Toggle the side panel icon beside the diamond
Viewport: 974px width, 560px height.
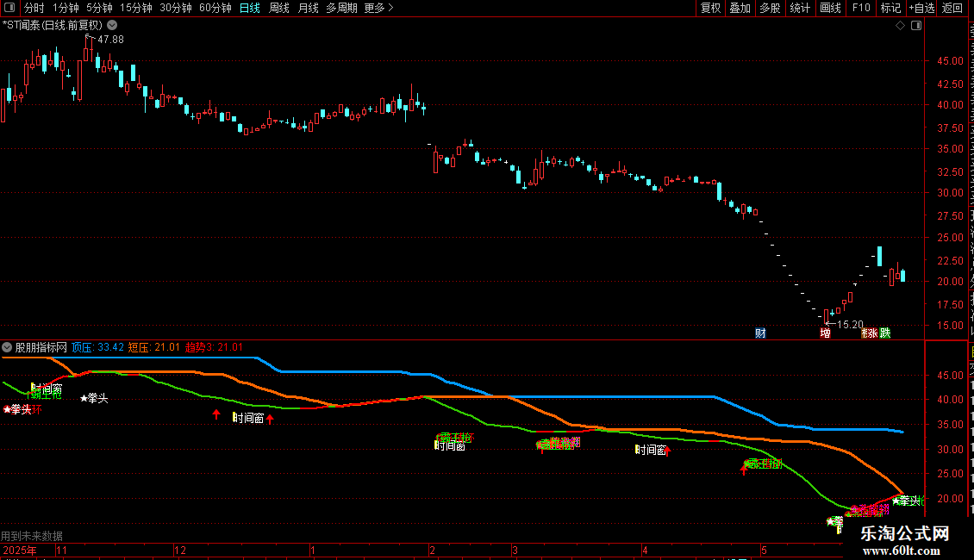916,26
